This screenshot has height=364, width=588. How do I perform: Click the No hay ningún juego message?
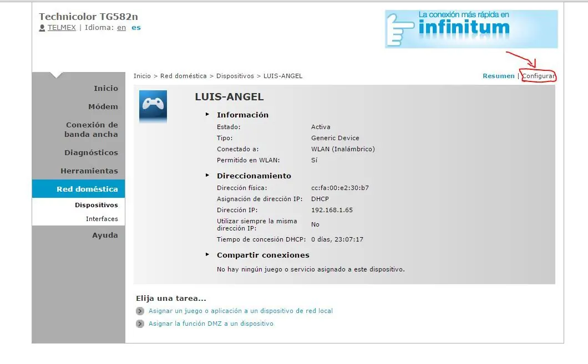tap(311, 269)
